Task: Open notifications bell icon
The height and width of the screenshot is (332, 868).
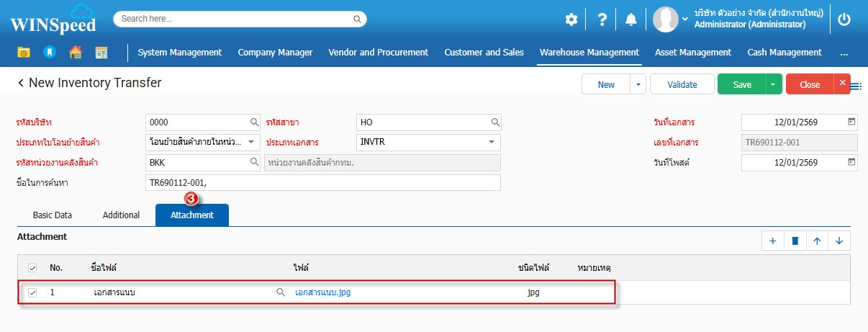Action: point(631,19)
